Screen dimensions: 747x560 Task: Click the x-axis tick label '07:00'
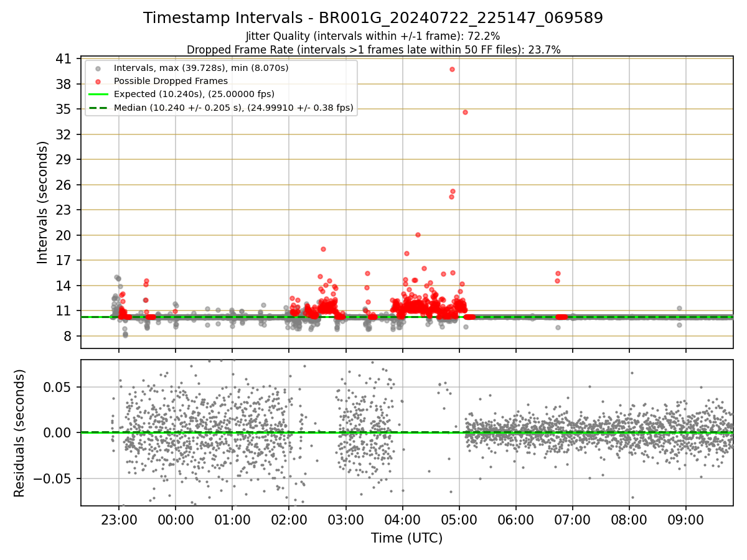(572, 519)
